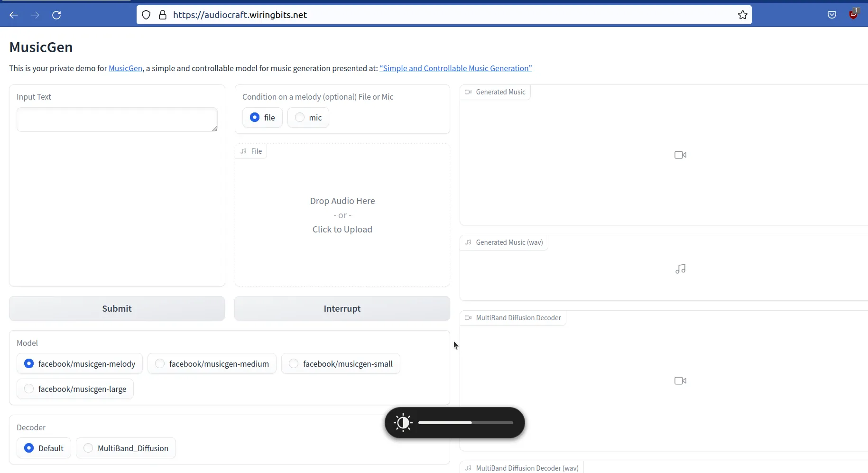
Task: Save page to Pocket
Action: 832,15
